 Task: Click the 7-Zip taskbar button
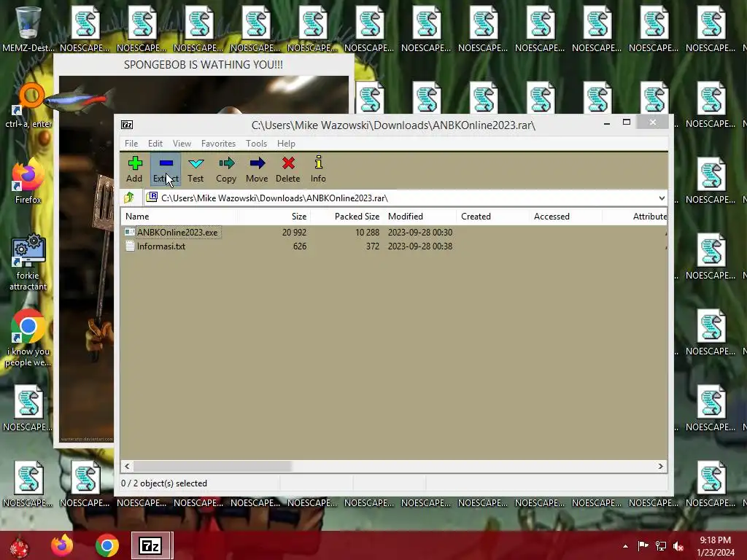152,545
